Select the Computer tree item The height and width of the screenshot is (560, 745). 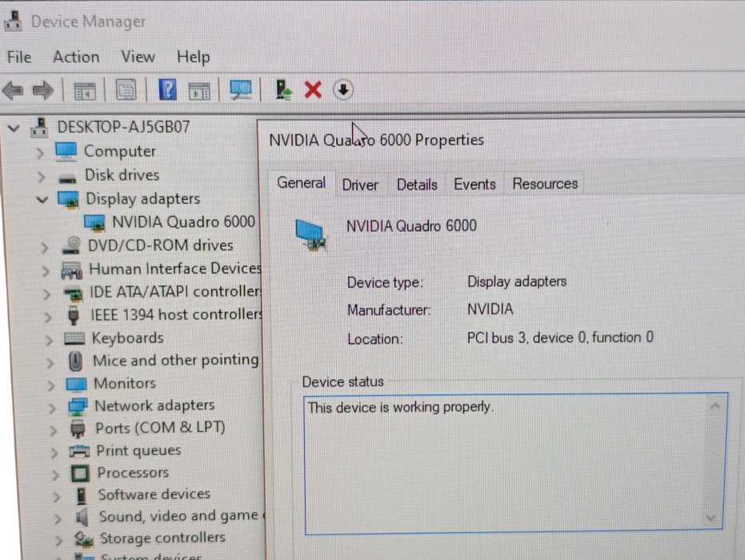120,151
